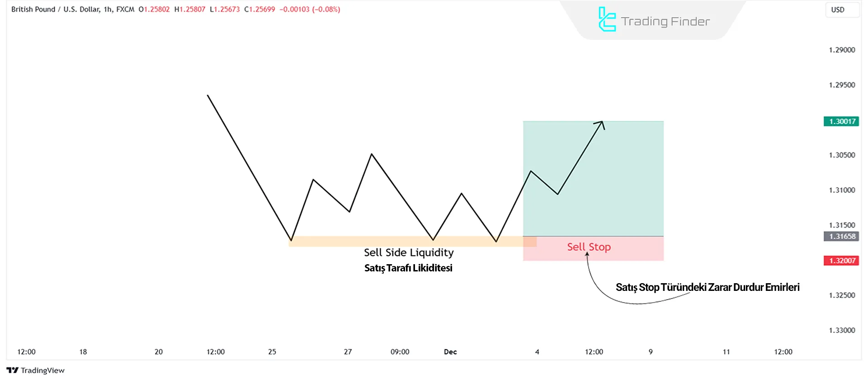Click the Trading Finder logo icon
Viewport: 868px width, 380px height.
click(607, 19)
